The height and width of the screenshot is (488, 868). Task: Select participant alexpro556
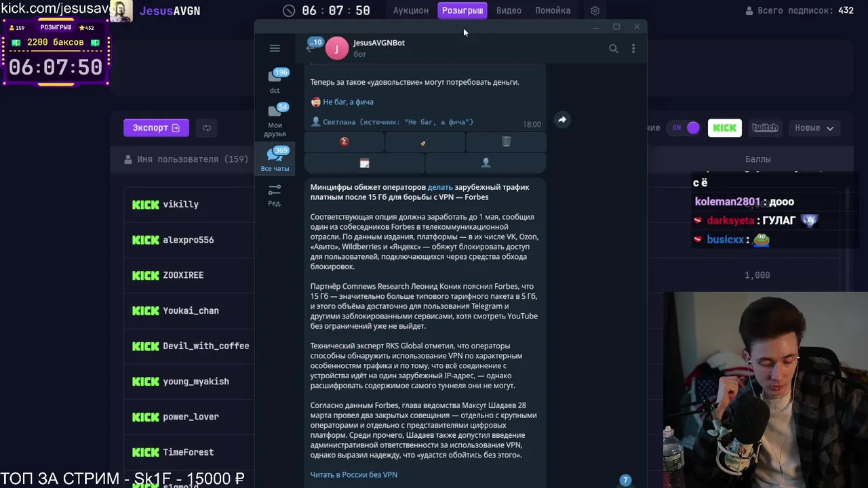pos(188,240)
